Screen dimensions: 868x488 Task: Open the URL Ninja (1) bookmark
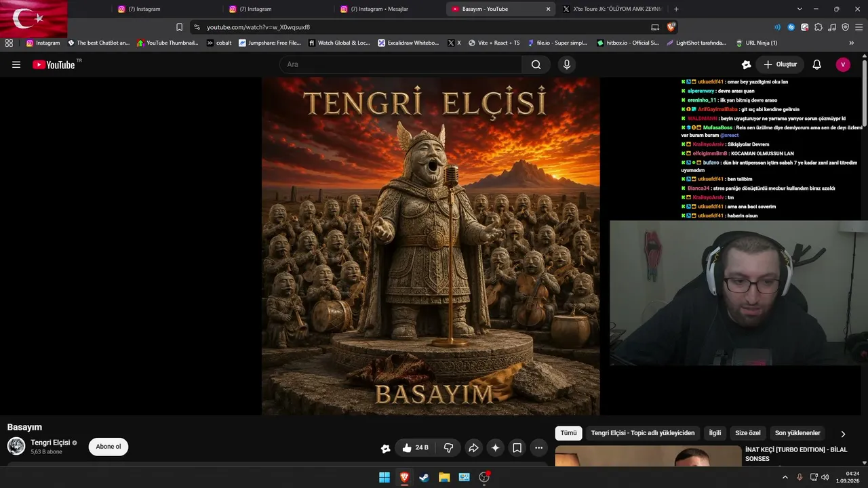pos(757,43)
